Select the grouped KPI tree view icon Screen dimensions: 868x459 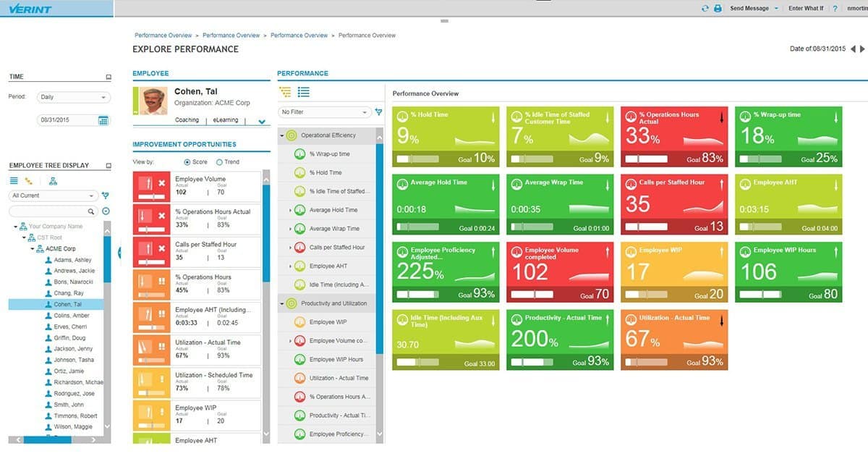(x=286, y=92)
